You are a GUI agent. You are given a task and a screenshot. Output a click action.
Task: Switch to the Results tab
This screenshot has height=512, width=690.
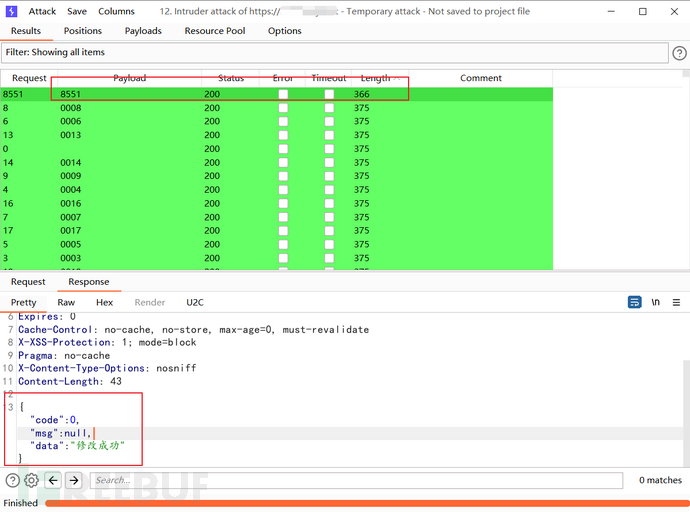pyautogui.click(x=26, y=31)
